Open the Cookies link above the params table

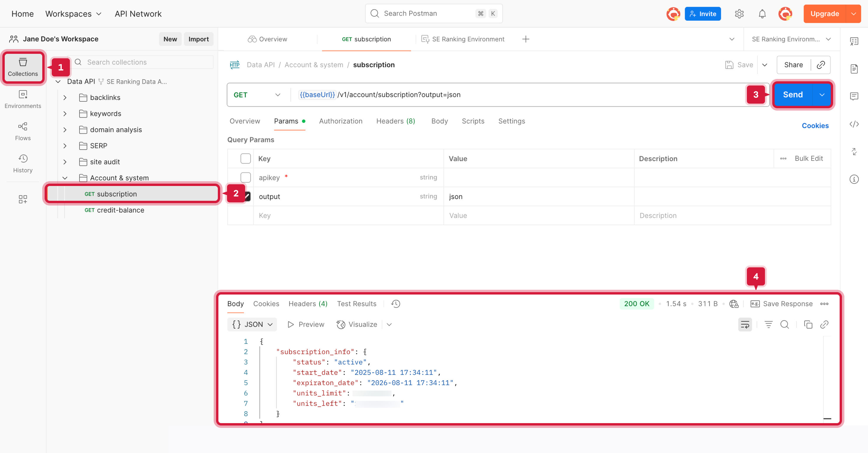815,125
